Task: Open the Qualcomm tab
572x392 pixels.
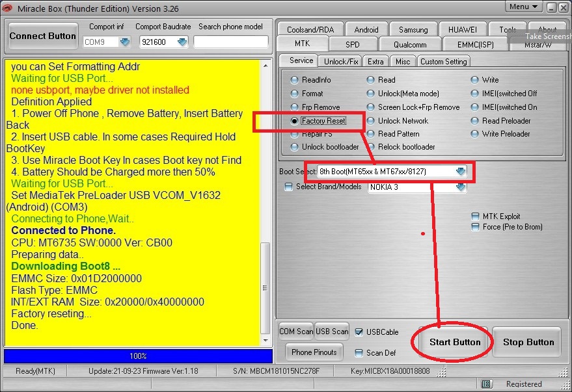Action: [410, 44]
